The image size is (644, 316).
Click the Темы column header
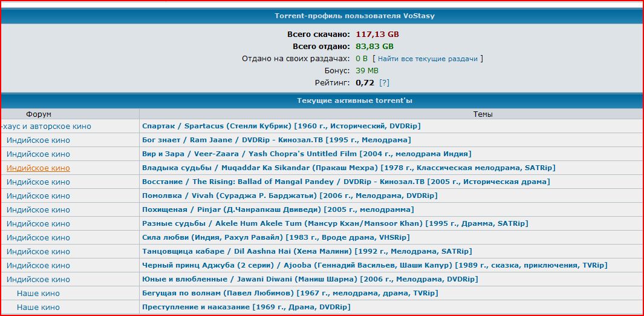483,114
